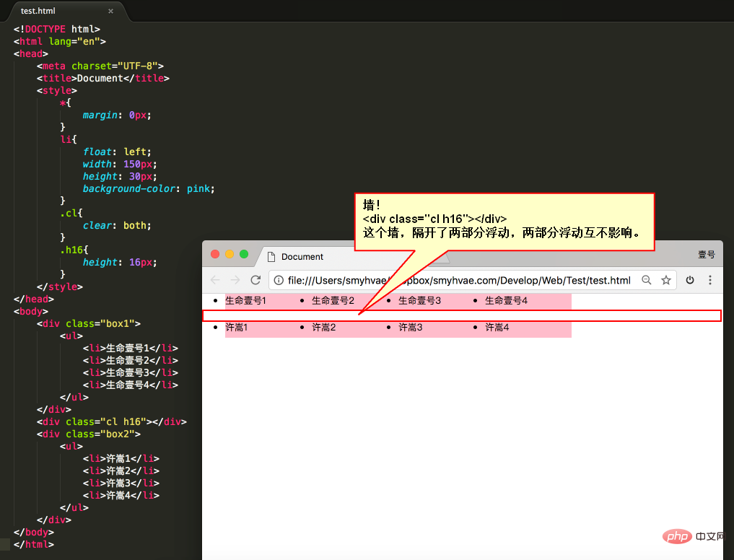Click list item 许嵩1 in browser
The height and width of the screenshot is (560, 734).
coord(237,328)
